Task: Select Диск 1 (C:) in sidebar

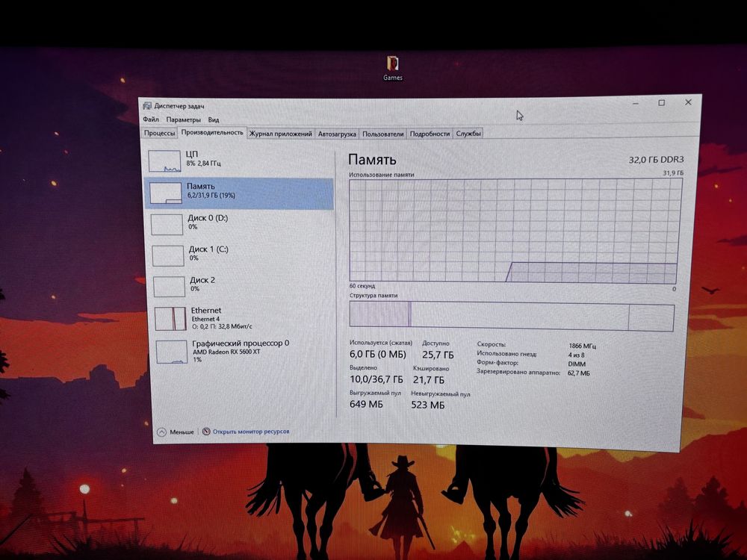Action: 242,255
